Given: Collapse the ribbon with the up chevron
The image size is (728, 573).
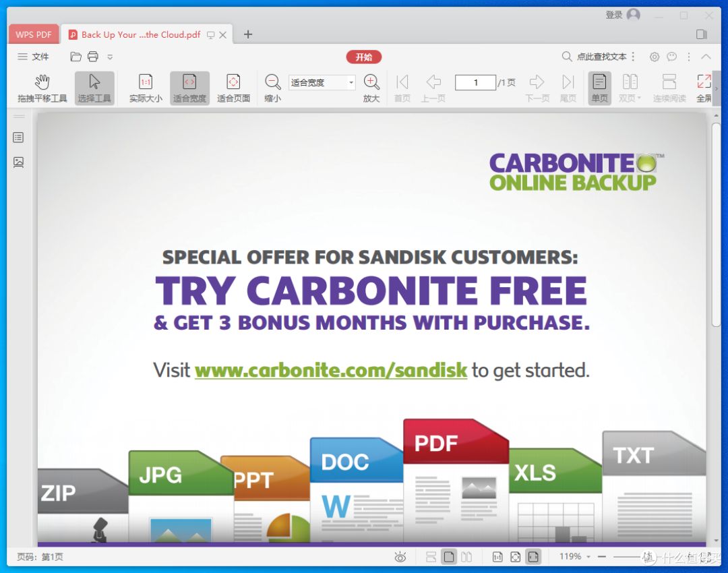Looking at the screenshot, I should tap(706, 57).
